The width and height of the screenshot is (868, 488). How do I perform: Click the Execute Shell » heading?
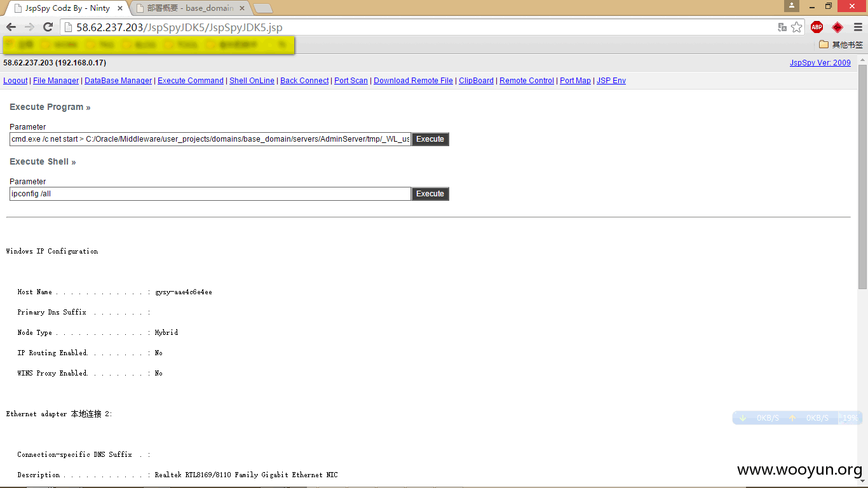tap(43, 161)
